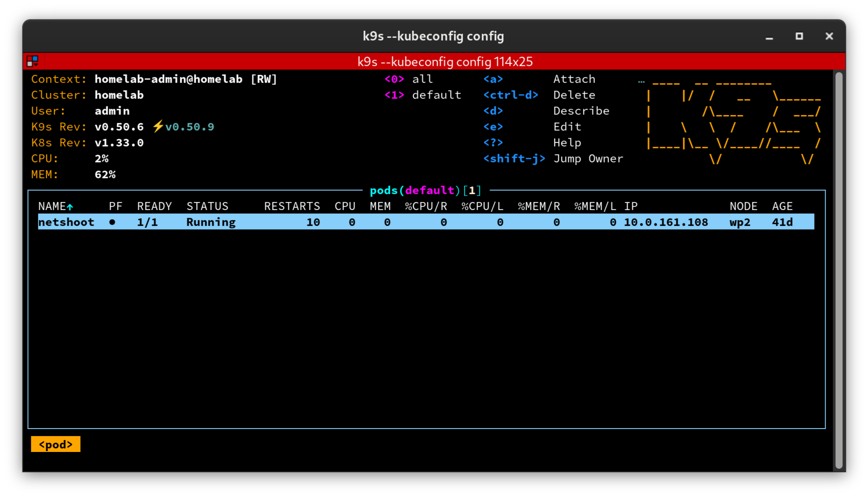Click the %CPU/L column header
The height and width of the screenshot is (497, 868).
point(483,206)
